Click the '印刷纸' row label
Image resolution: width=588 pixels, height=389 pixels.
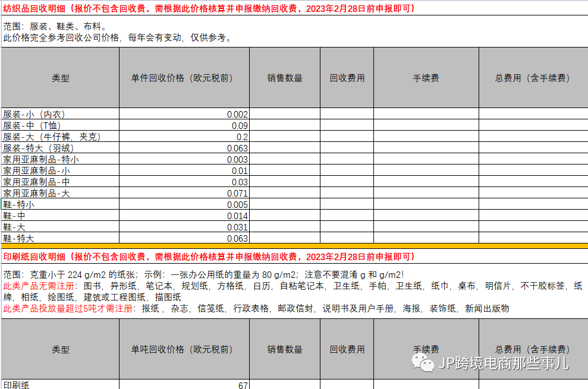tap(16, 385)
